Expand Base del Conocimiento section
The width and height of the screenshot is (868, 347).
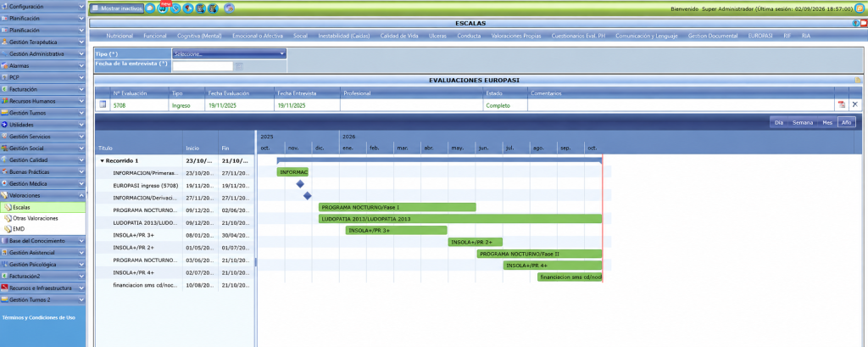tap(43, 241)
